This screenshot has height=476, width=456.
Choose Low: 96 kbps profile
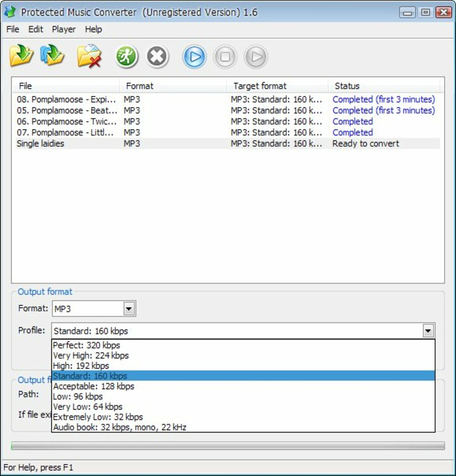tap(243, 396)
